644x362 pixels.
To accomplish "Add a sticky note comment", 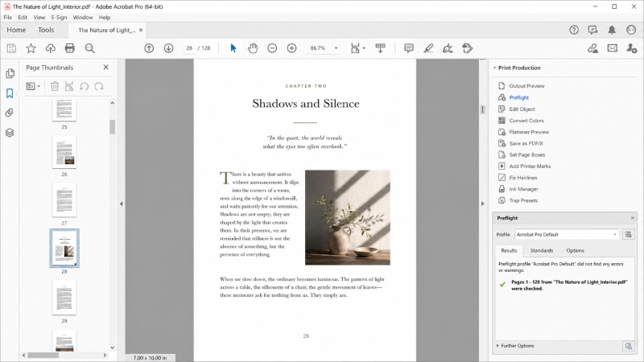I will (409, 48).
